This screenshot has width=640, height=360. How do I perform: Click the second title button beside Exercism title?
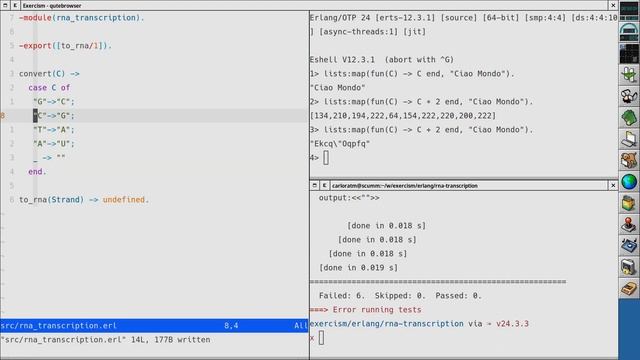[15, 5]
